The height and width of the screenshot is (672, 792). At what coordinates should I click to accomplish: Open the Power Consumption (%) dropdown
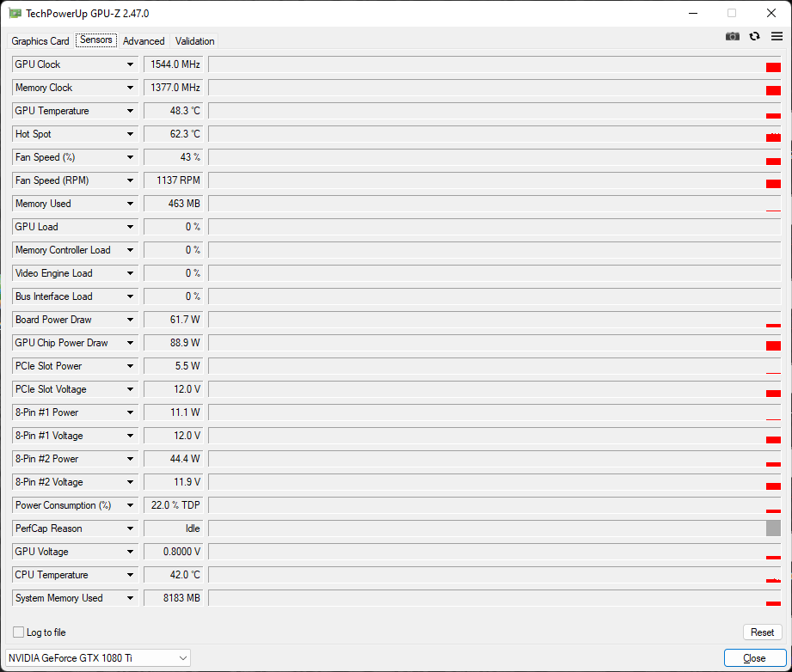click(x=130, y=505)
